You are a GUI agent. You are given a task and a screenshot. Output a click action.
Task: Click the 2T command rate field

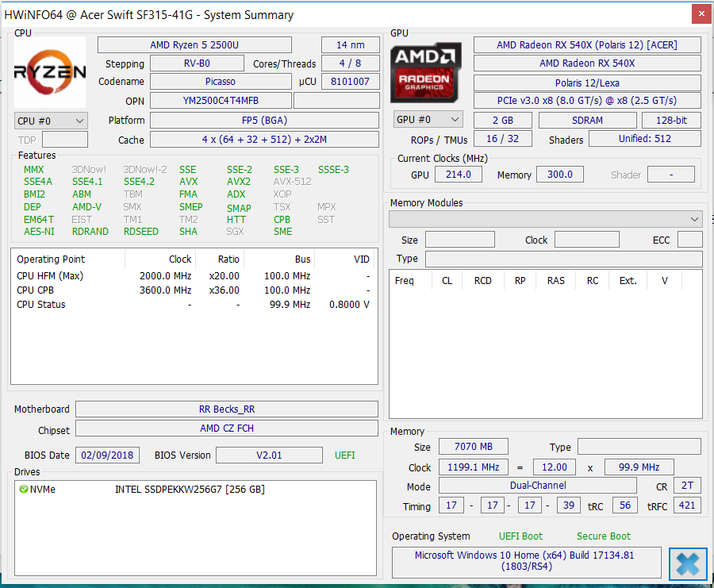point(688,486)
